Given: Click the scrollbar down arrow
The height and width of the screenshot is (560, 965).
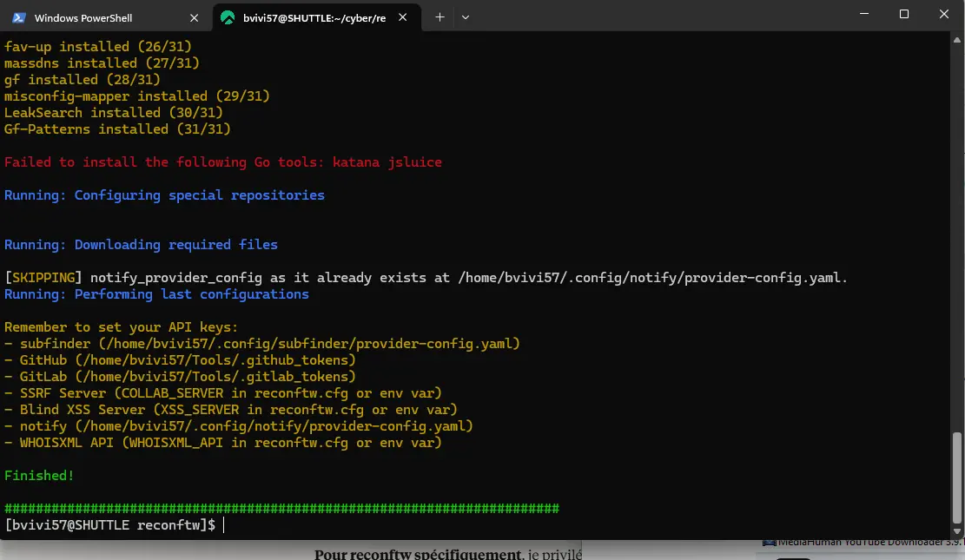Looking at the screenshot, I should (956, 531).
